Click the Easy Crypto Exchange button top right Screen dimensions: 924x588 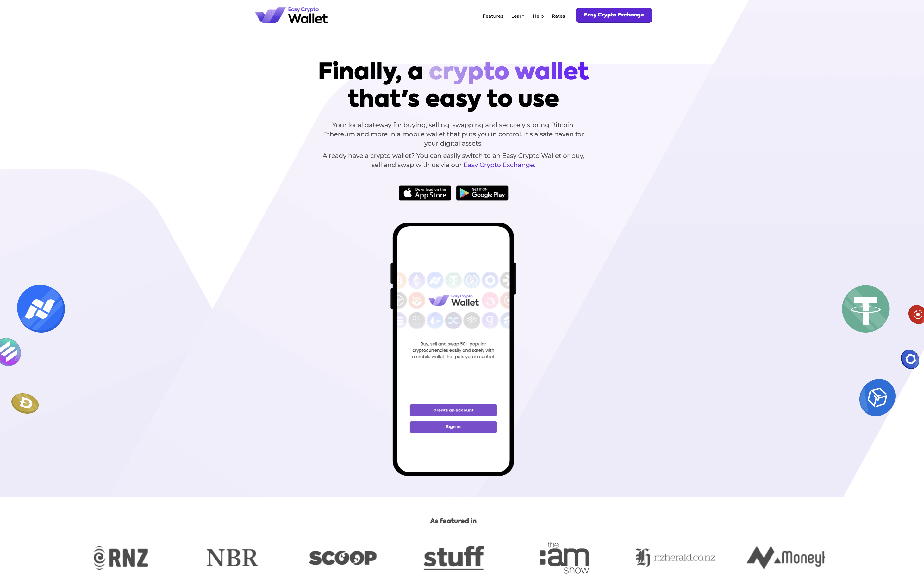pos(614,15)
